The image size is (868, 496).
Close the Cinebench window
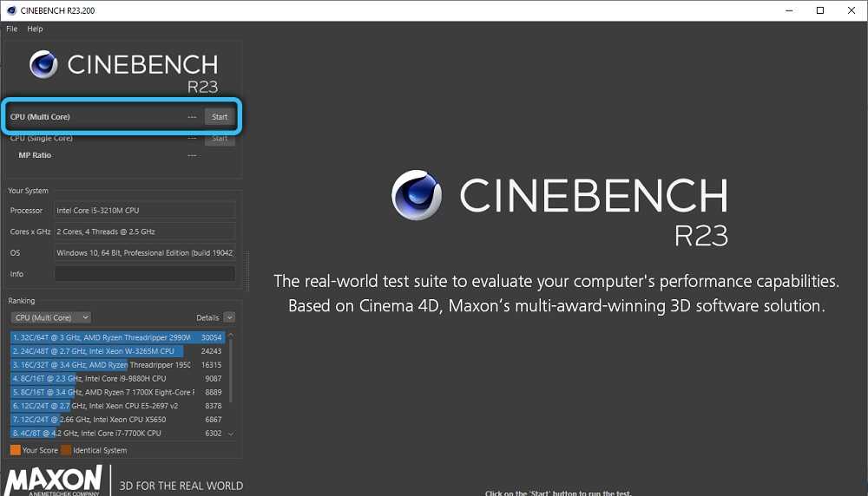852,10
